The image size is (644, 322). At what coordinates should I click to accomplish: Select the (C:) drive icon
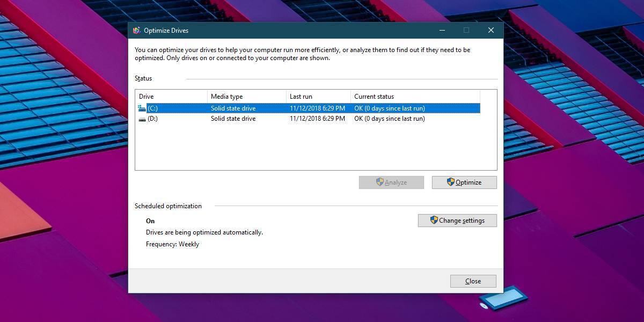click(142, 108)
